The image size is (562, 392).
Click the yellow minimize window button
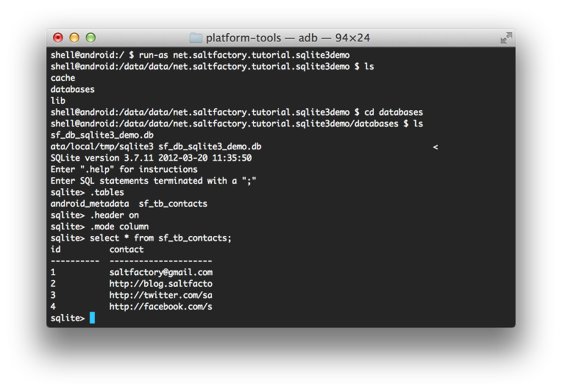(74, 38)
